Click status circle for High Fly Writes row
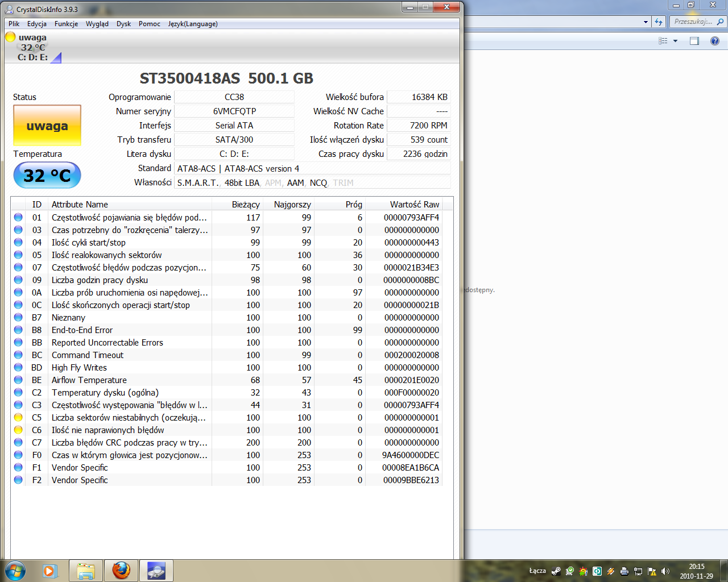The width and height of the screenshot is (728, 582). coord(18,367)
